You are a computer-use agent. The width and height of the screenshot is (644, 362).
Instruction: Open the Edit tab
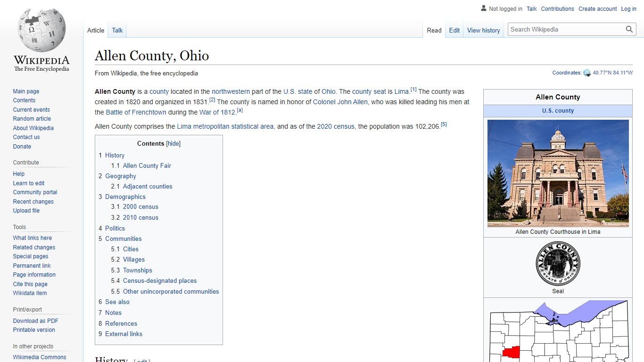pos(454,30)
